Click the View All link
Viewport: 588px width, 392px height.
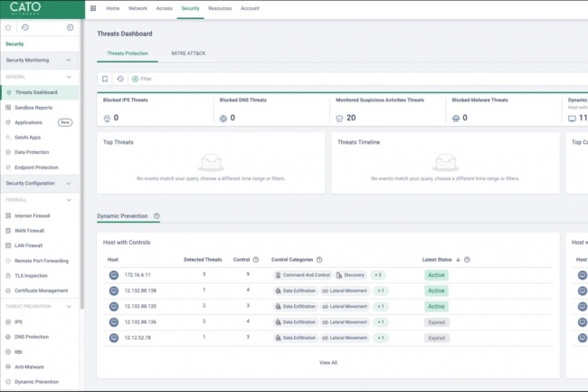(x=327, y=362)
